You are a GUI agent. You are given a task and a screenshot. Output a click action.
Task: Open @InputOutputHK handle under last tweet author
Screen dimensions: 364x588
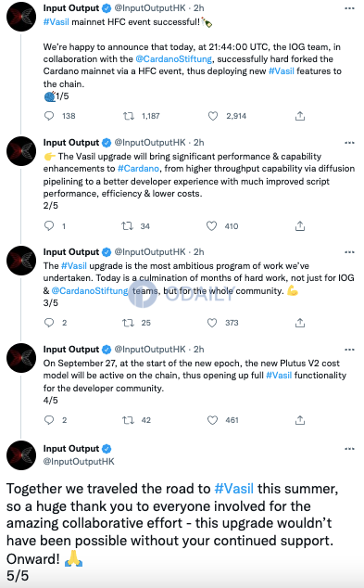click(79, 462)
